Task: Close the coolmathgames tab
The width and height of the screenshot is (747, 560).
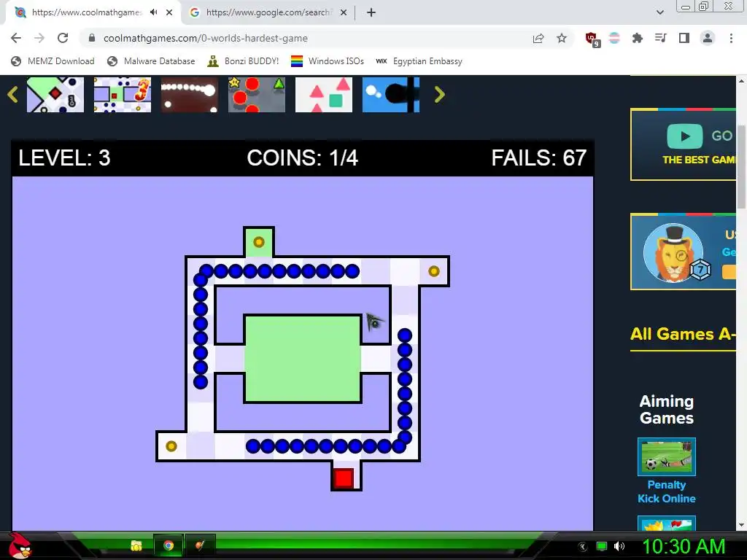Action: [169, 12]
